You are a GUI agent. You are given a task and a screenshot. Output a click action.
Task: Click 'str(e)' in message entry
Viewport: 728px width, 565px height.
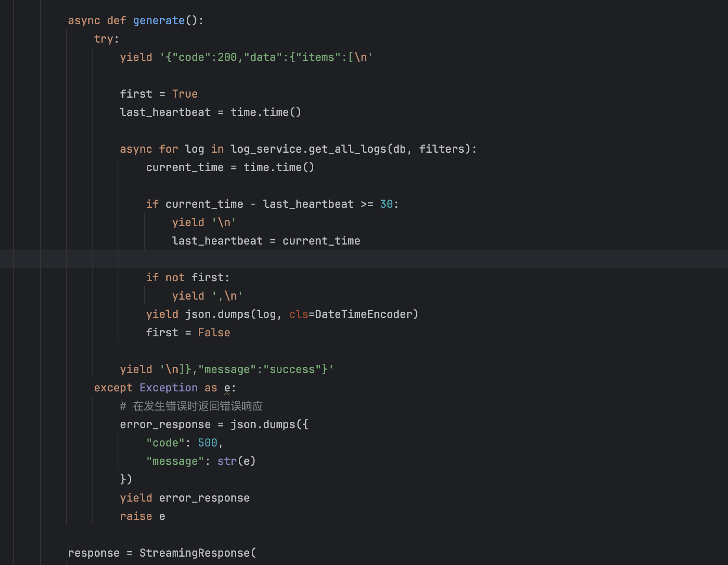point(236,461)
